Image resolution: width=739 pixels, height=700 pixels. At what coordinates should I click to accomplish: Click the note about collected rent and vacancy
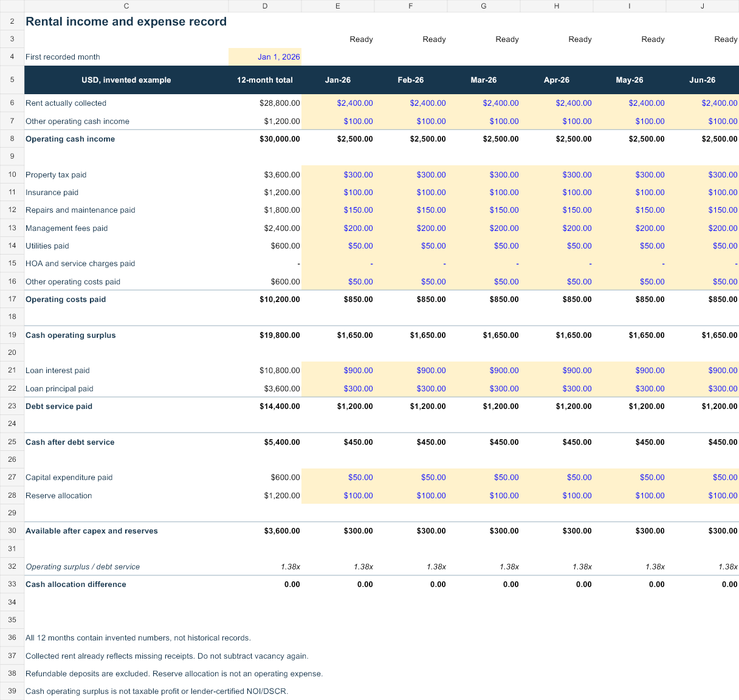tap(167, 656)
